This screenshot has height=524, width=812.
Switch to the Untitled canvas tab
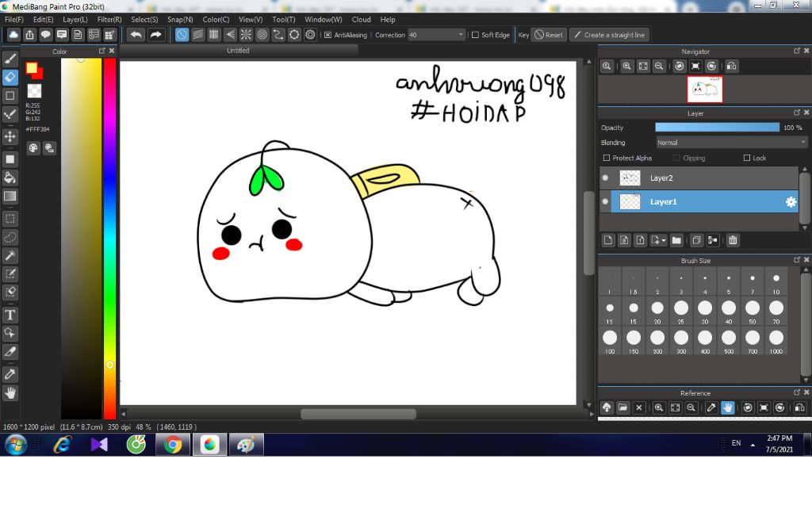[238, 51]
